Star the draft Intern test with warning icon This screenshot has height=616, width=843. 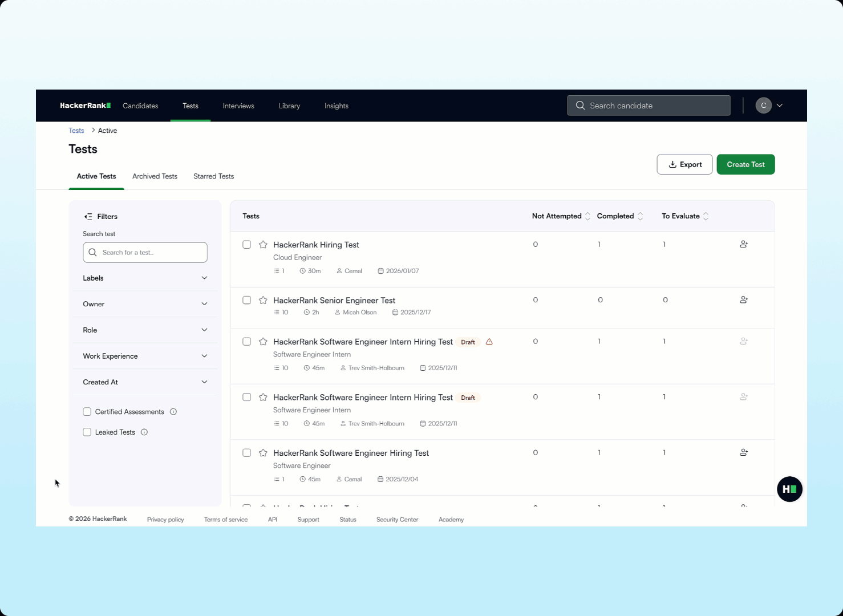(x=263, y=342)
